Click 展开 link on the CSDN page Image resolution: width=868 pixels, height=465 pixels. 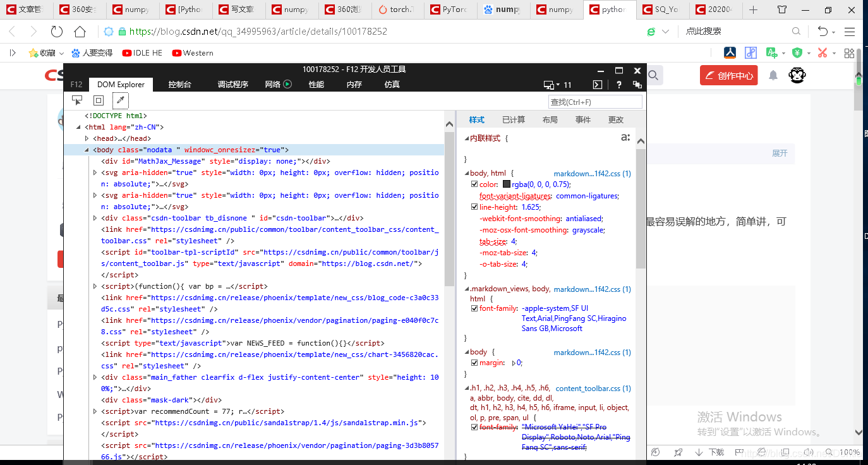point(780,154)
